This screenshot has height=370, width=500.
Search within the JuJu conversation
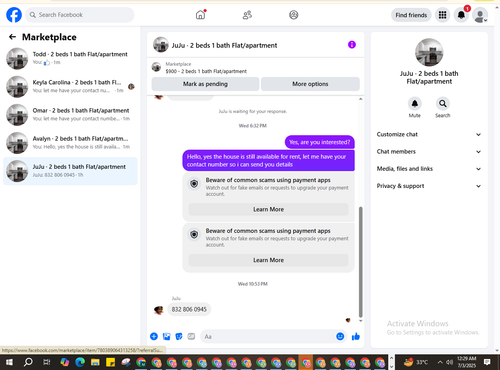(443, 104)
